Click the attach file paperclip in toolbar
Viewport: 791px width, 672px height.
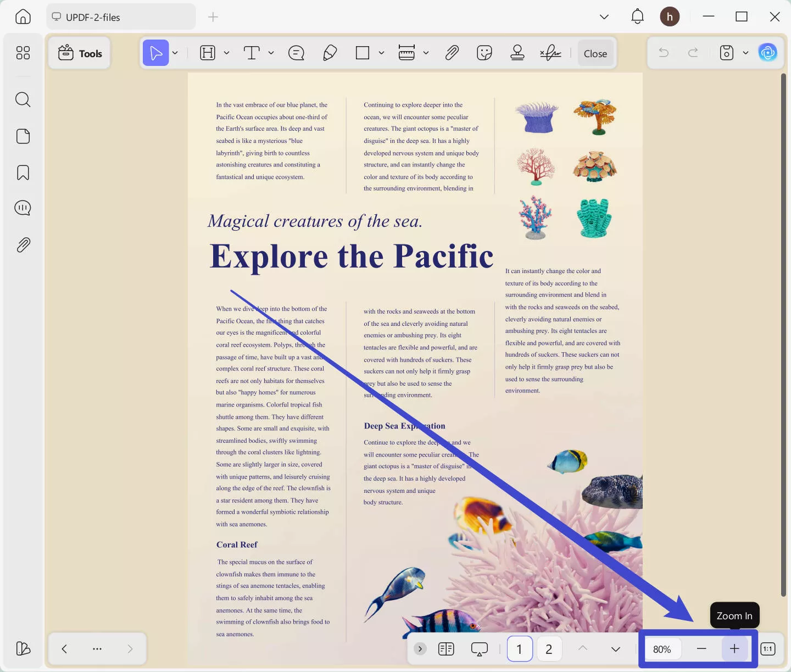[x=452, y=53]
